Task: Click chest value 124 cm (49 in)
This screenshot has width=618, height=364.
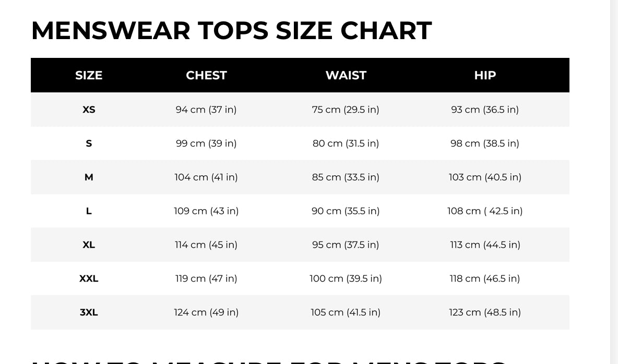Action: coord(206,312)
